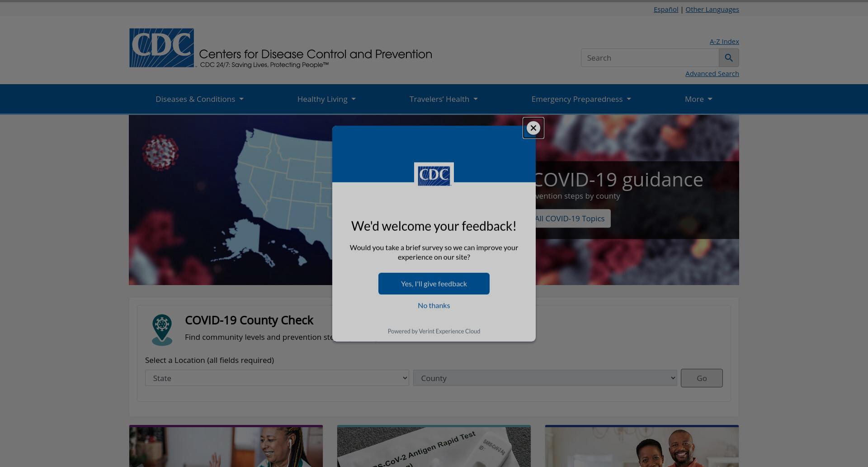The height and width of the screenshot is (467, 868).
Task: Open the woman with earbuds card image
Action: tap(226, 446)
